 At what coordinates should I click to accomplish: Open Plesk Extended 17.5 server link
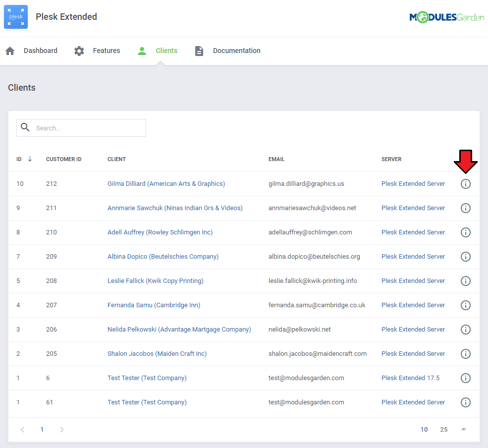(411, 378)
